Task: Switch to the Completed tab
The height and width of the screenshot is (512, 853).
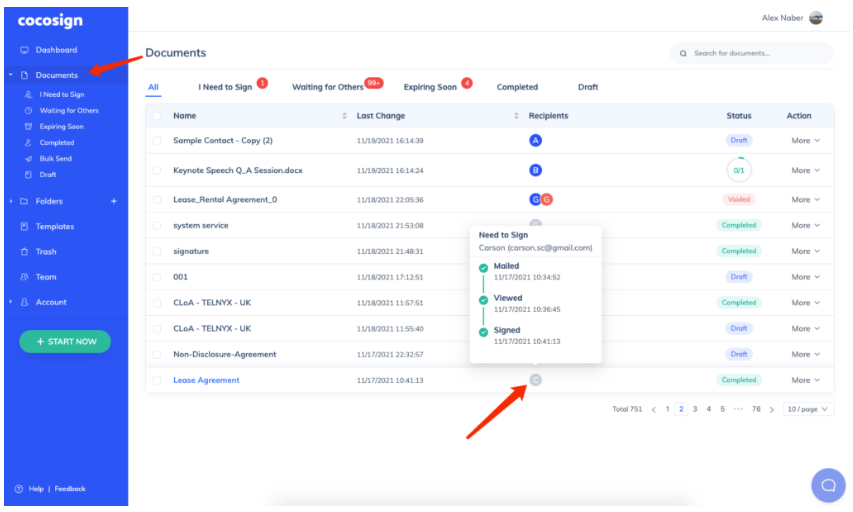Action: (517, 87)
